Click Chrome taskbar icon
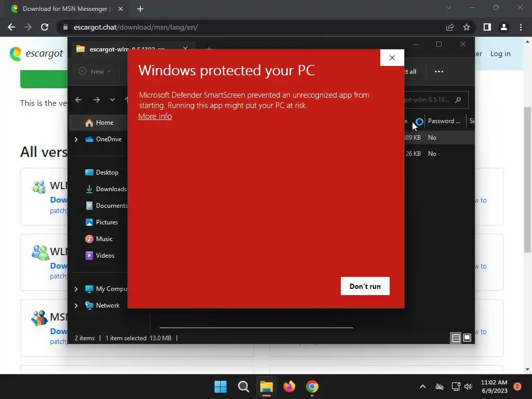This screenshot has width=532, height=399. tap(312, 387)
